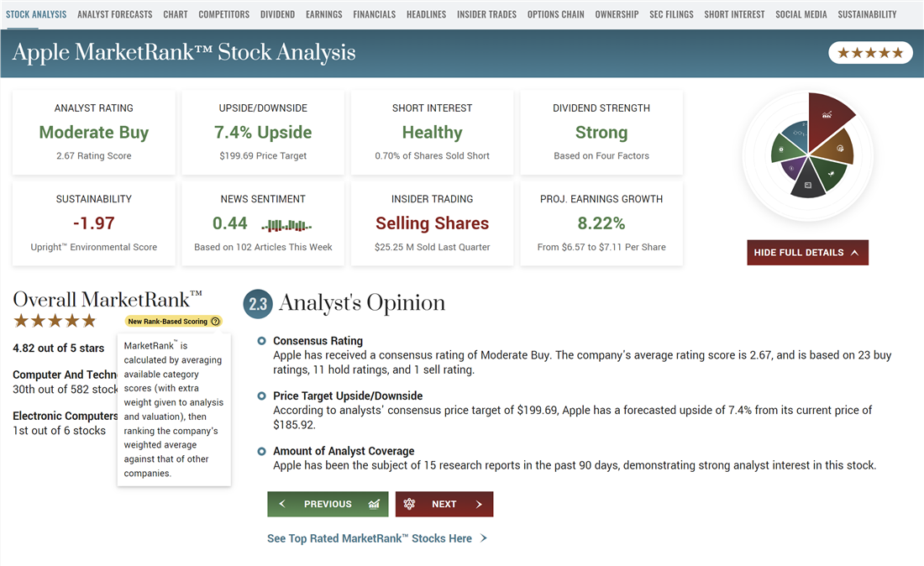Viewport: 924px width, 566px height.
Task: Open the Analyst Forecasts tab
Action: 115,14
